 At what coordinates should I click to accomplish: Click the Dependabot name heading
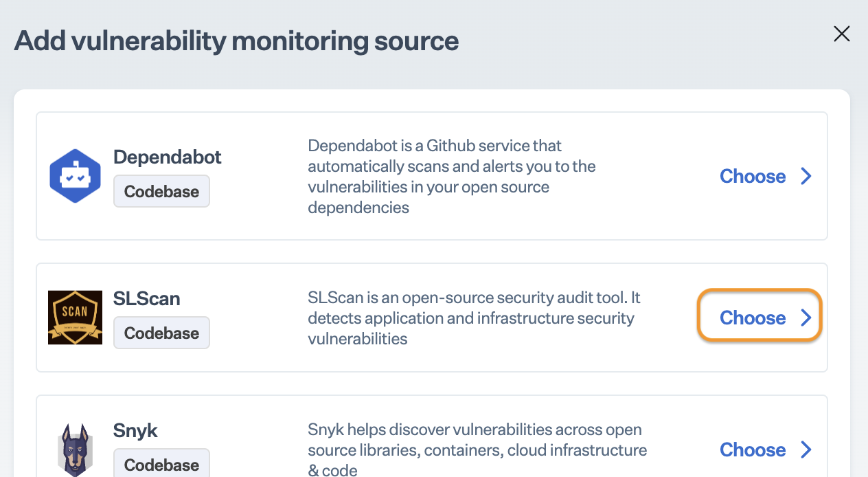pos(168,157)
